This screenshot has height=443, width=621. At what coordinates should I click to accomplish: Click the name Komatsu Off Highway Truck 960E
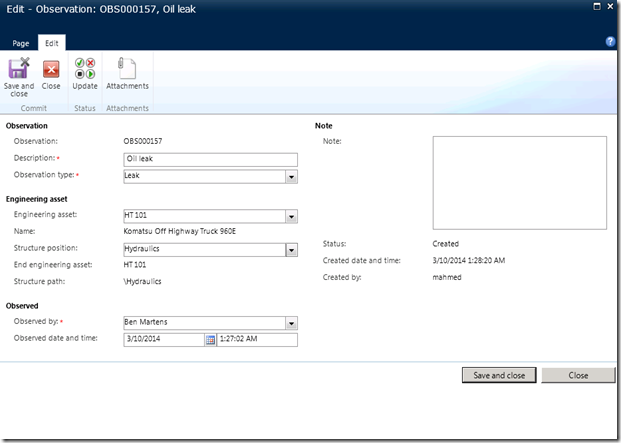click(x=180, y=231)
